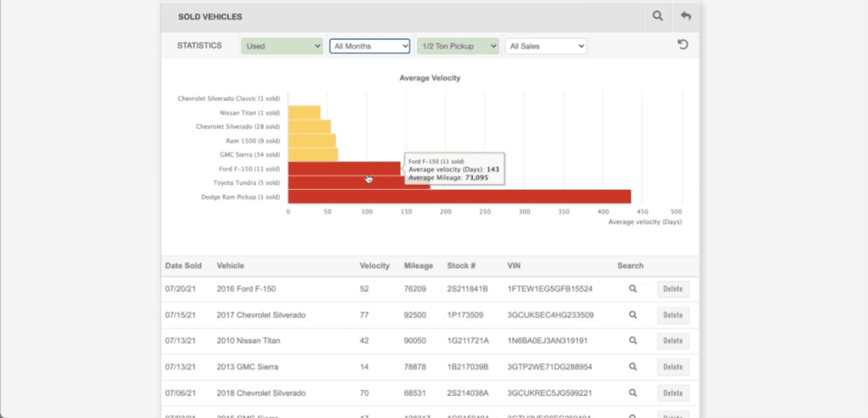The width and height of the screenshot is (868, 418).
Task: Click the red Toyota Tundra bar
Action: (359, 182)
